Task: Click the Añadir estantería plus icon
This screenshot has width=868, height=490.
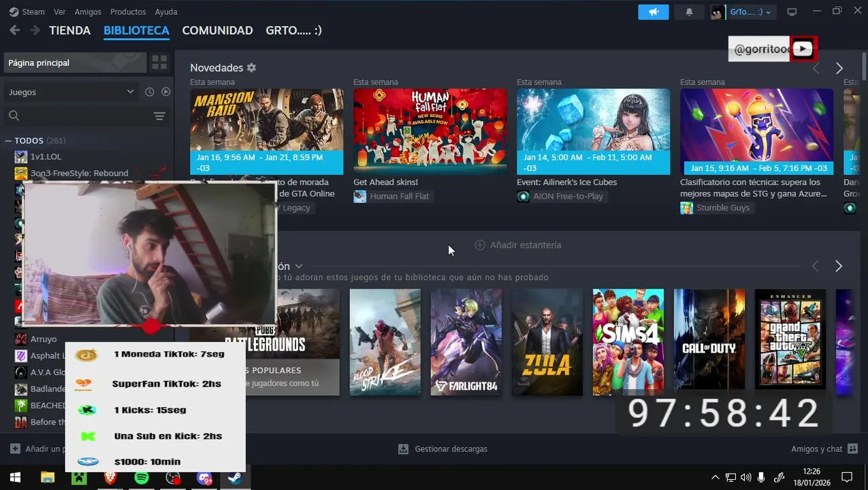Action: [x=480, y=245]
